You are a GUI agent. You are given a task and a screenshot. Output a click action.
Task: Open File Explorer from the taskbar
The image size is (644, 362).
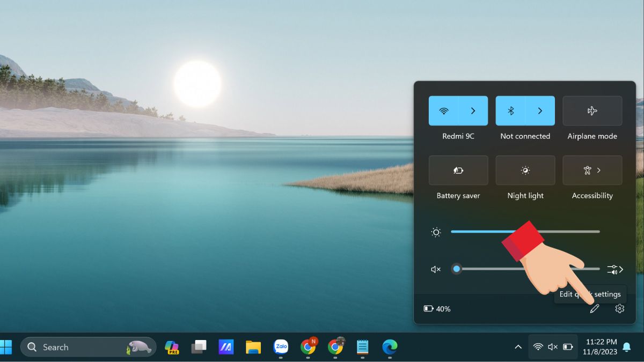(253, 347)
